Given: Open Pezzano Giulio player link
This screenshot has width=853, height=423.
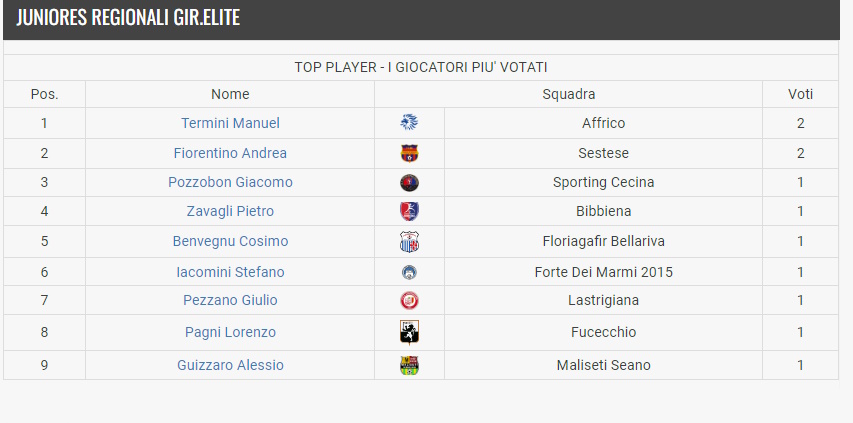Looking at the screenshot, I should pyautogui.click(x=230, y=300).
